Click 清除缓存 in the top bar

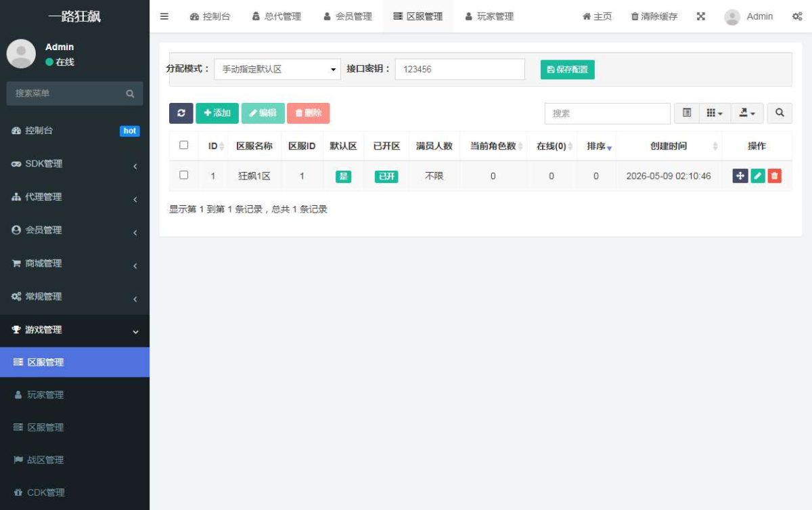click(654, 16)
